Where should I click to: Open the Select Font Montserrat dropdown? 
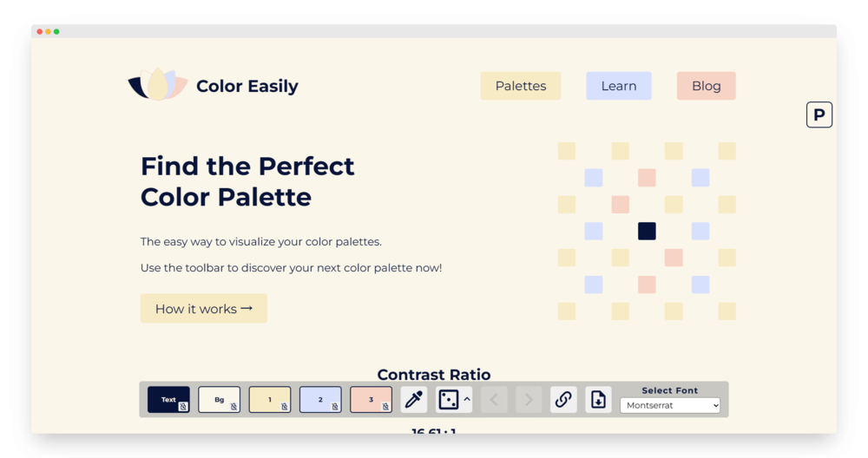(670, 405)
